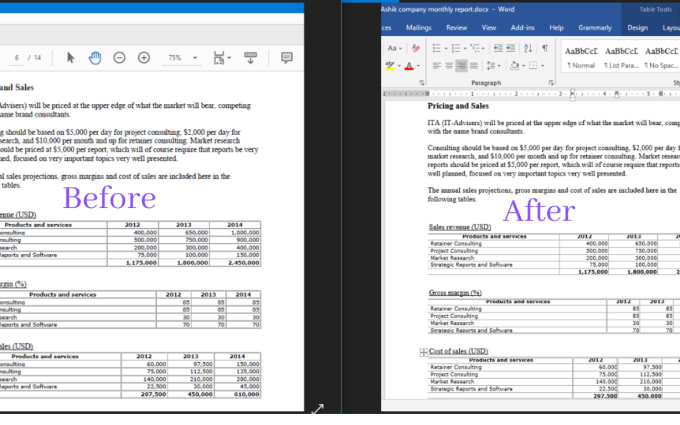Open the Numbering library dropdown arrow
This screenshot has width=680, height=425.
(464, 48)
